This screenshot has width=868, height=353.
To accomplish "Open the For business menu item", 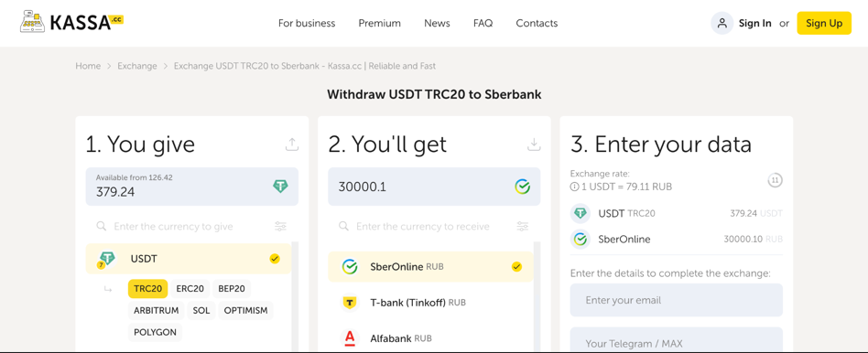I will click(307, 23).
